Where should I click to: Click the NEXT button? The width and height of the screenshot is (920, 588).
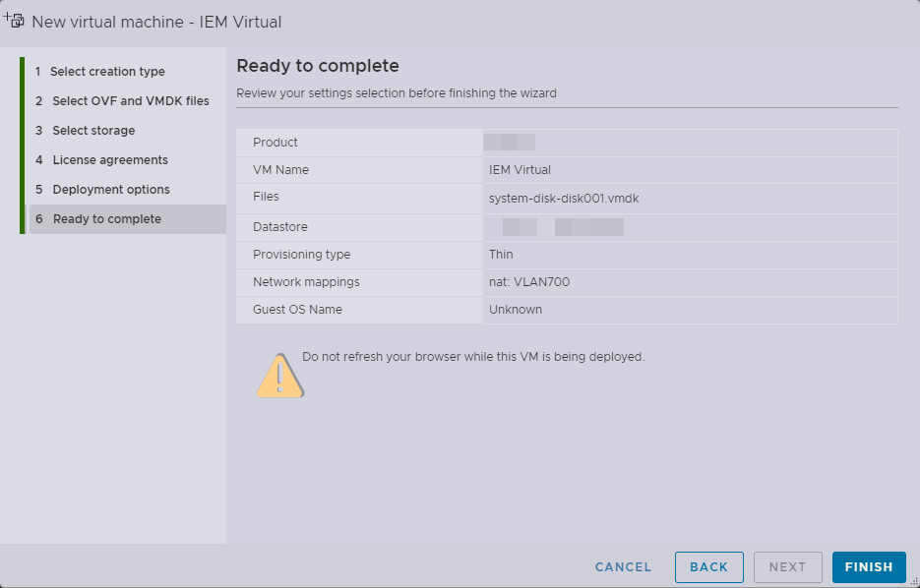[x=787, y=566]
